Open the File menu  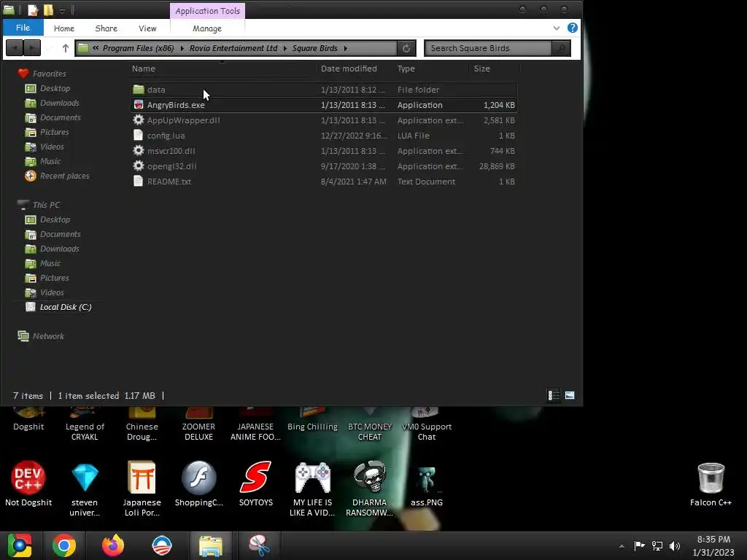tap(23, 28)
